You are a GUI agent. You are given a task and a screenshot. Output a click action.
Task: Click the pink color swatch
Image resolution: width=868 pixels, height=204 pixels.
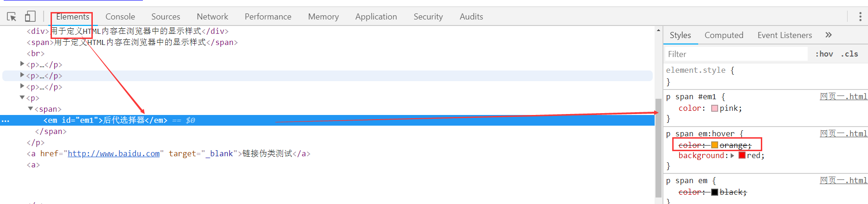[x=714, y=108]
